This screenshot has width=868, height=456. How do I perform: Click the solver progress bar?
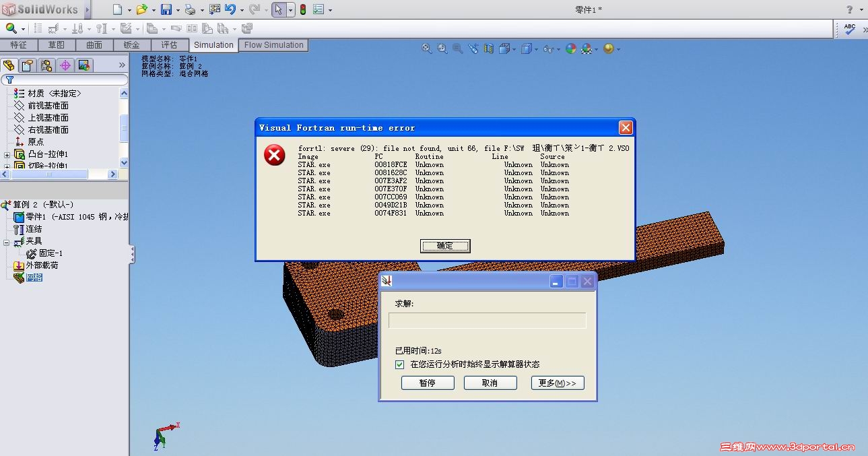[488, 321]
